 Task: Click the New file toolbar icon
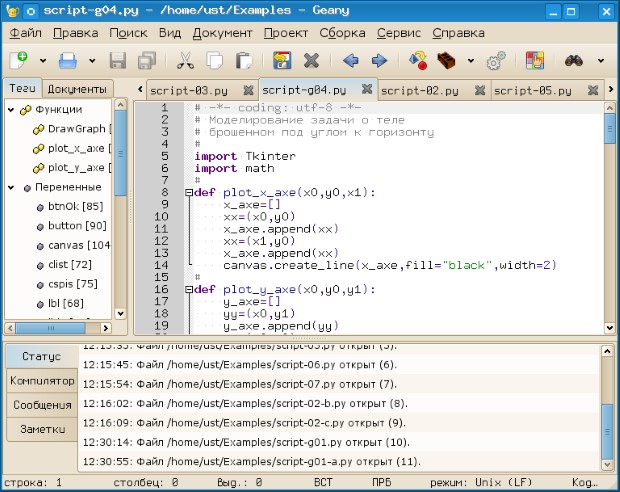click(x=19, y=61)
